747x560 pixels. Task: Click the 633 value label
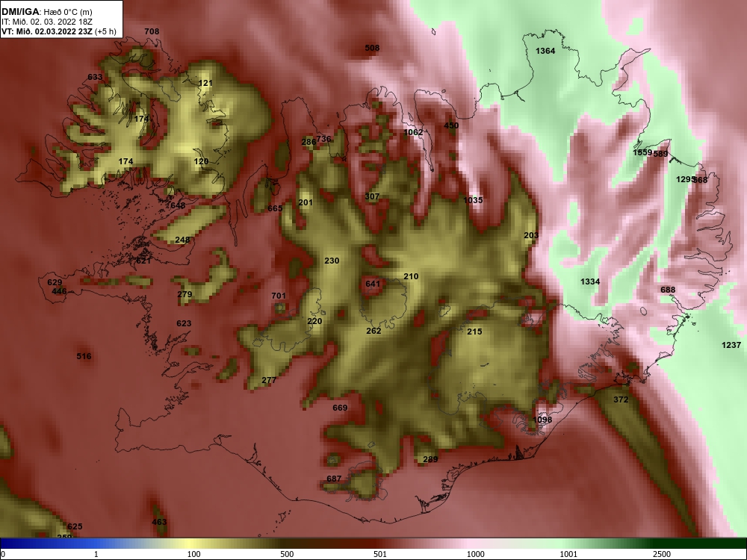[95, 77]
